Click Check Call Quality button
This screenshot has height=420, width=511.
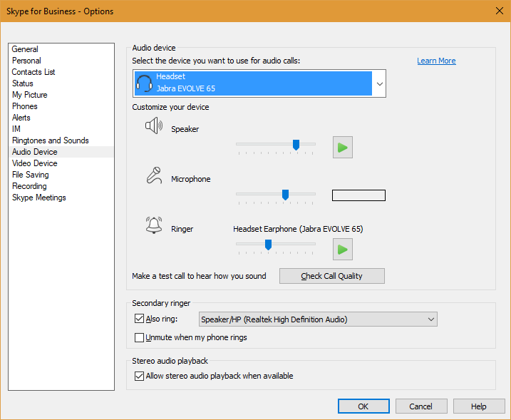click(332, 276)
